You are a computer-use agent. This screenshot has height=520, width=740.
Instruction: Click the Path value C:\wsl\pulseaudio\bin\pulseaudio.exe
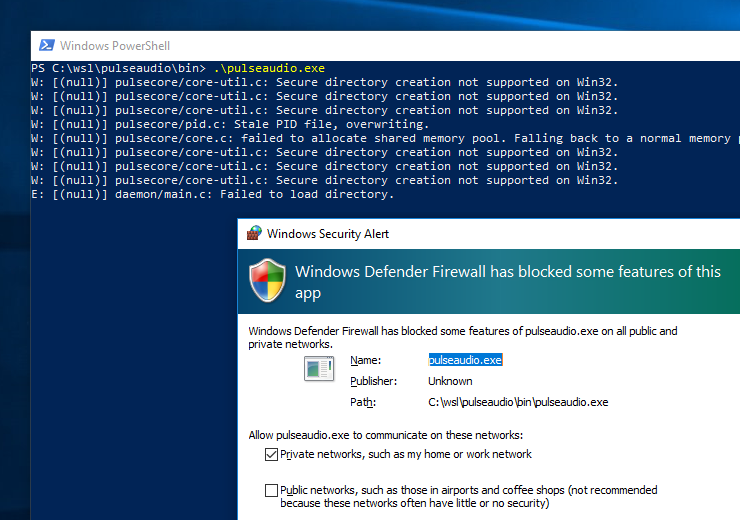point(518,402)
